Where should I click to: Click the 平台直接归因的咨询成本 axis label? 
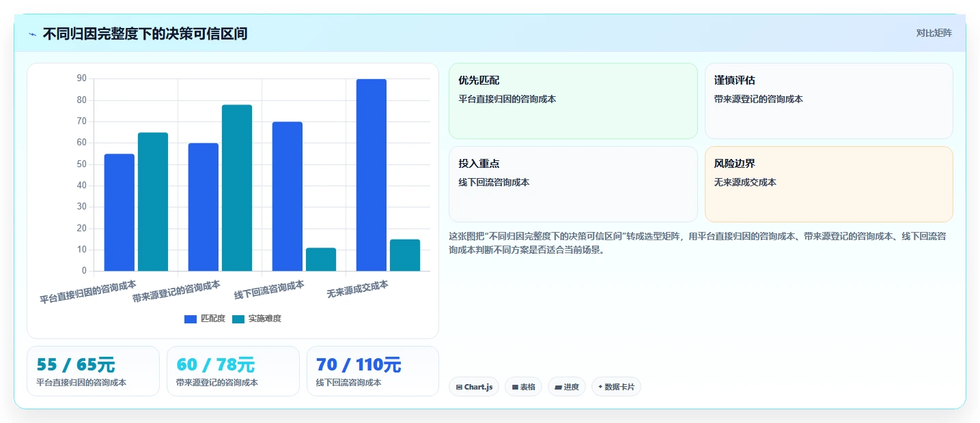click(x=87, y=291)
